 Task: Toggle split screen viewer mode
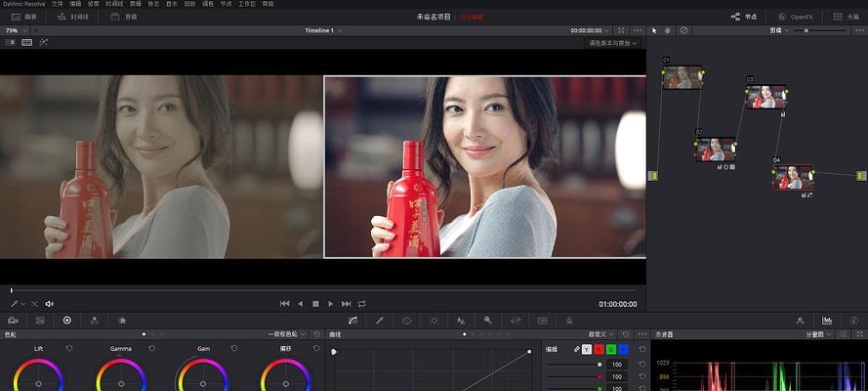tap(26, 42)
